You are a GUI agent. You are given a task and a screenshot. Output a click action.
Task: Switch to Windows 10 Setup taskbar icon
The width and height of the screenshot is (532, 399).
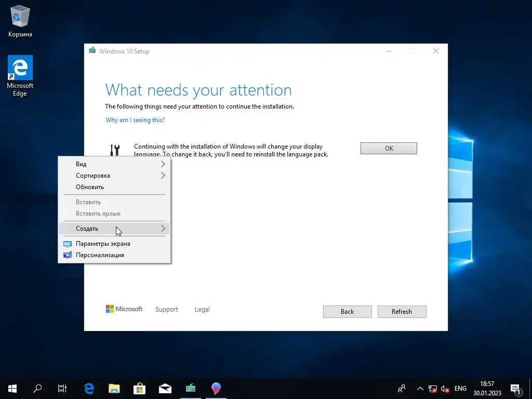pyautogui.click(x=191, y=388)
